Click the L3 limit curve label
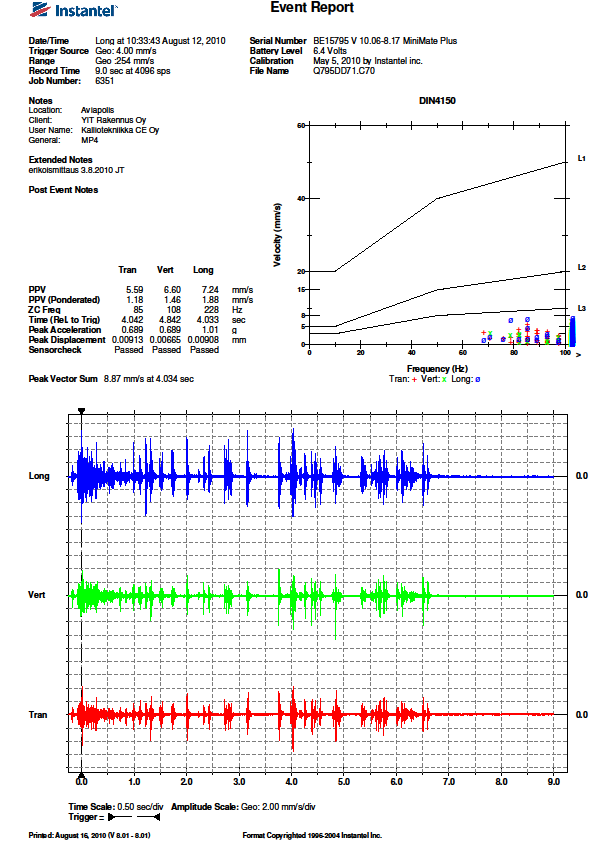 [x=582, y=308]
